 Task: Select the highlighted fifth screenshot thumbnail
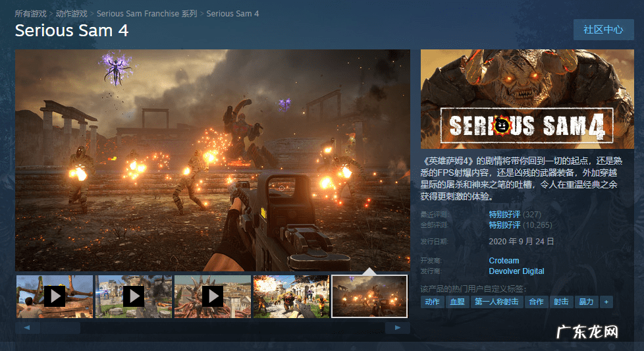coord(370,296)
